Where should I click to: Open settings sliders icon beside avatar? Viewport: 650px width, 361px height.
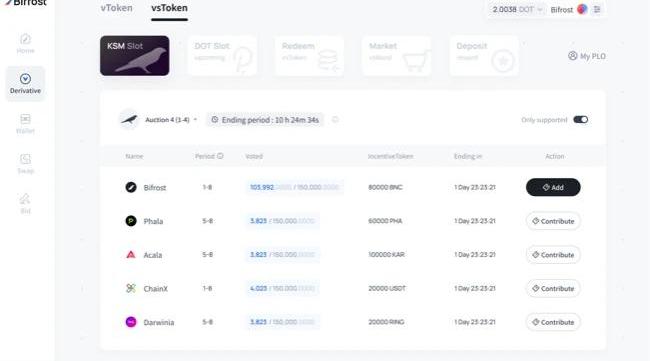click(x=597, y=9)
